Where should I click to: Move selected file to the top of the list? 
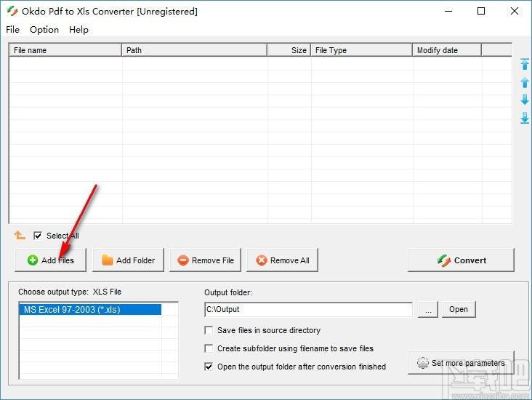point(524,64)
